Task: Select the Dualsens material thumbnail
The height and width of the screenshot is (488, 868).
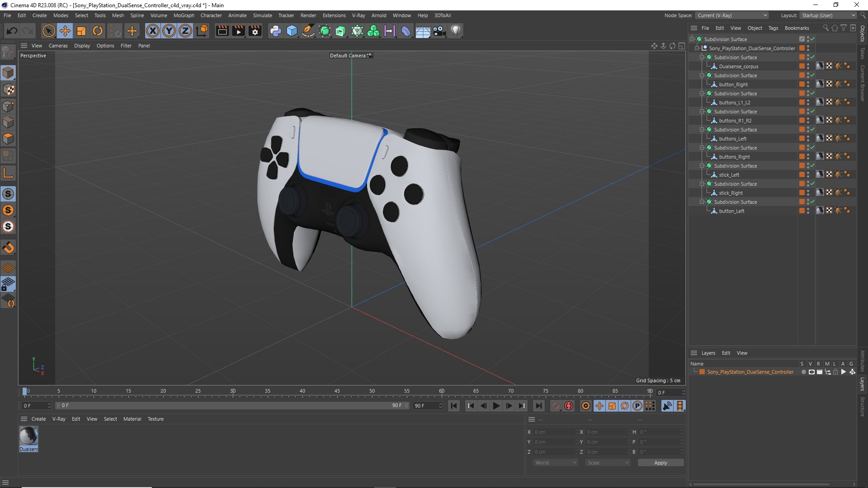Action: click(28, 436)
